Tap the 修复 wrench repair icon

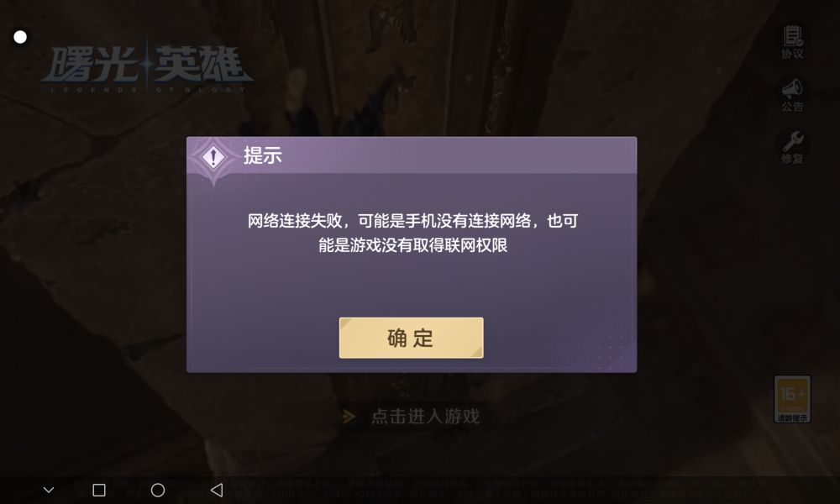point(792,147)
